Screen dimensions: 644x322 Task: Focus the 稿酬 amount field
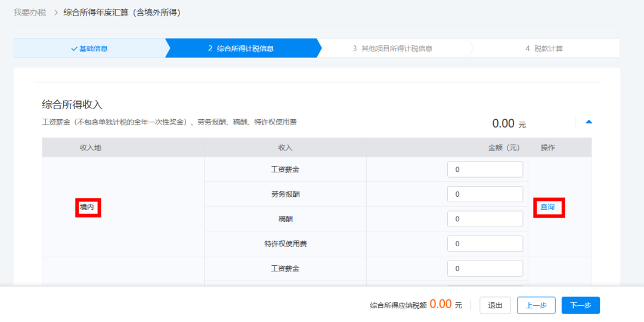[485, 219]
